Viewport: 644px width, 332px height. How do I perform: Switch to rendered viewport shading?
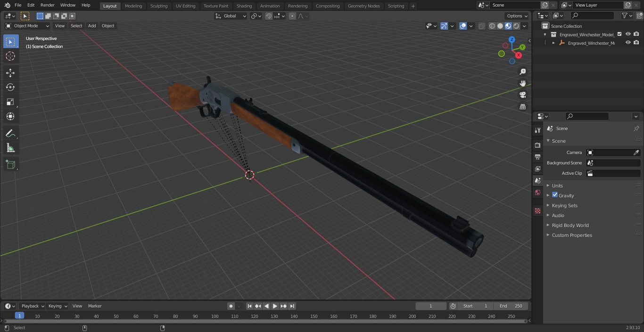pos(516,26)
